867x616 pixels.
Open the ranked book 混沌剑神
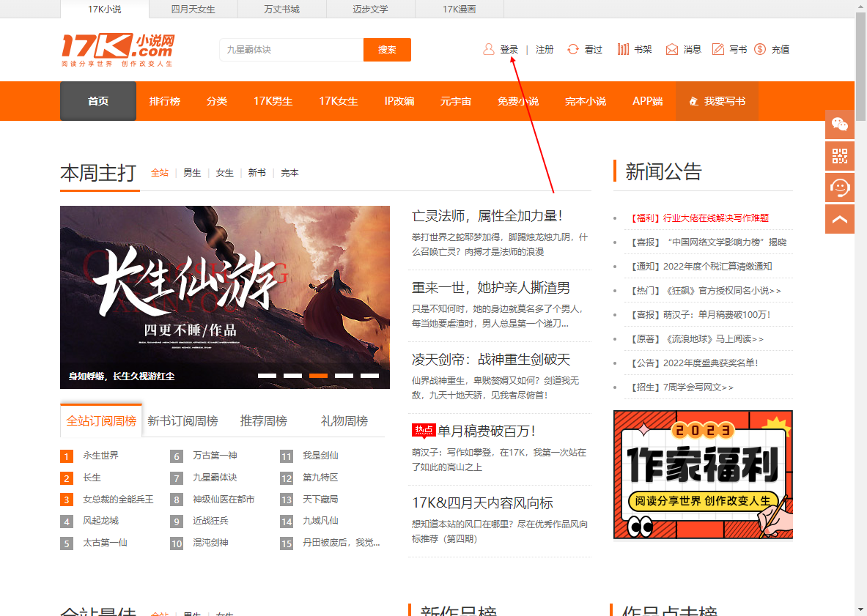tap(210, 543)
